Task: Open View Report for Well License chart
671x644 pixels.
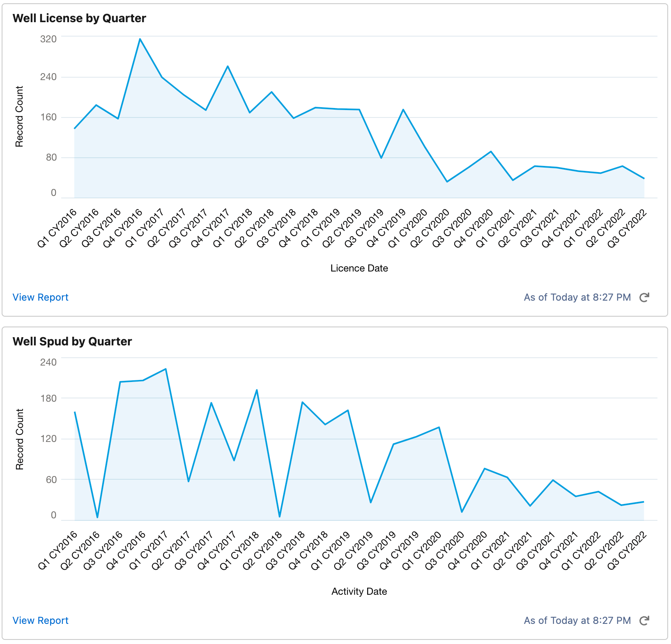Action: (40, 297)
